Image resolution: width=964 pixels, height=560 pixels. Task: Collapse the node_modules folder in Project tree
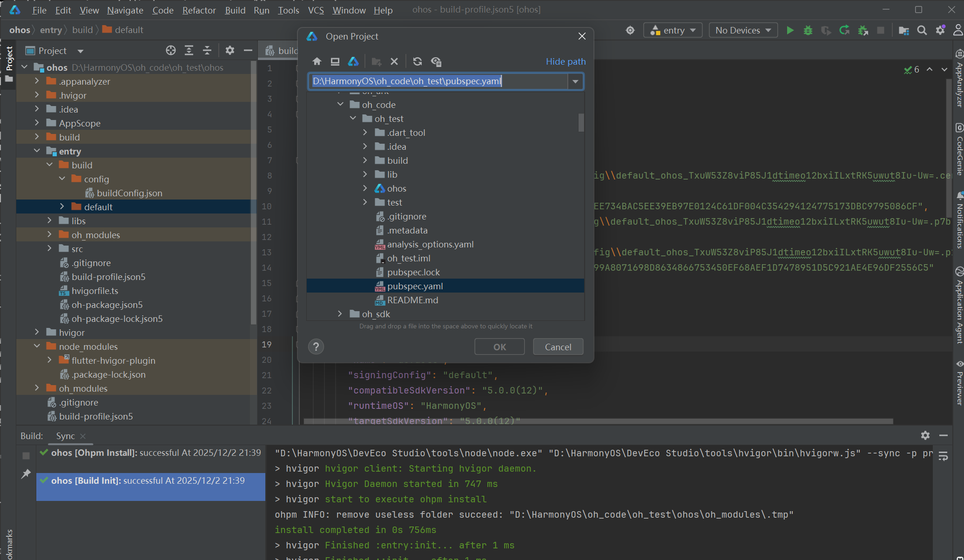(37, 346)
